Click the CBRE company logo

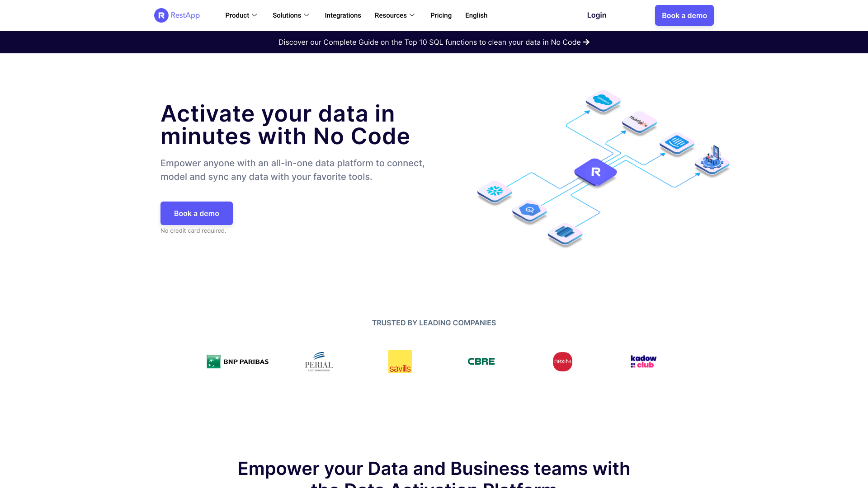pos(481,361)
